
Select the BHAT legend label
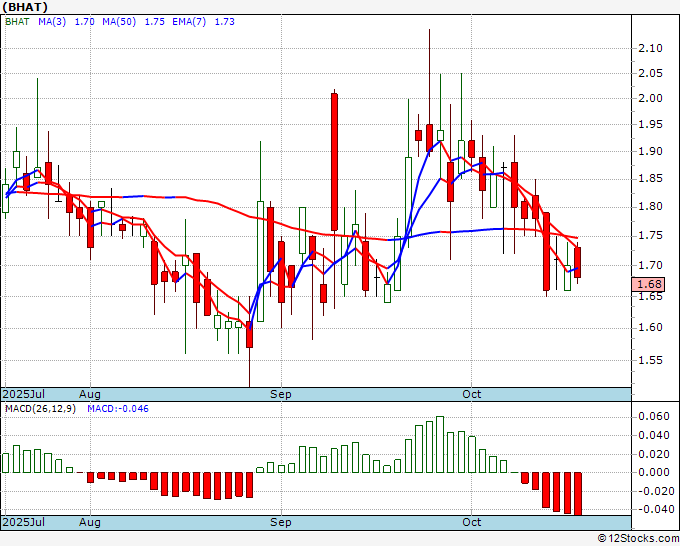click(17, 22)
